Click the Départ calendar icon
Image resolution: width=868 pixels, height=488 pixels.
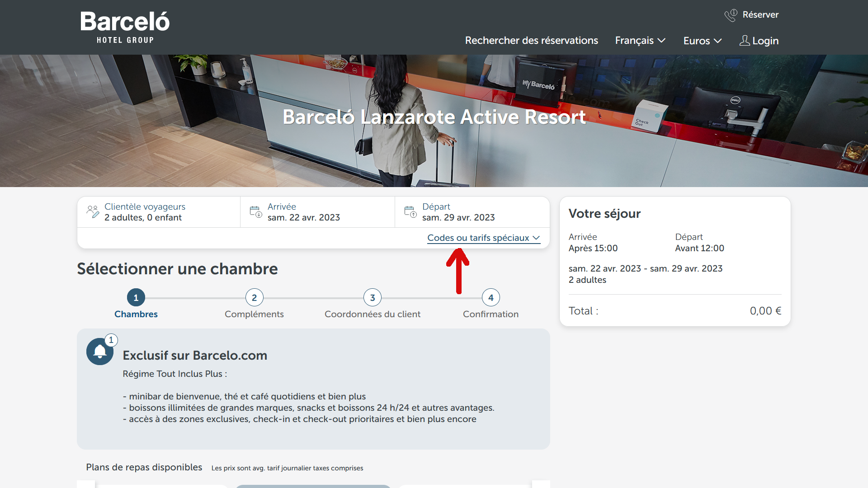(410, 211)
